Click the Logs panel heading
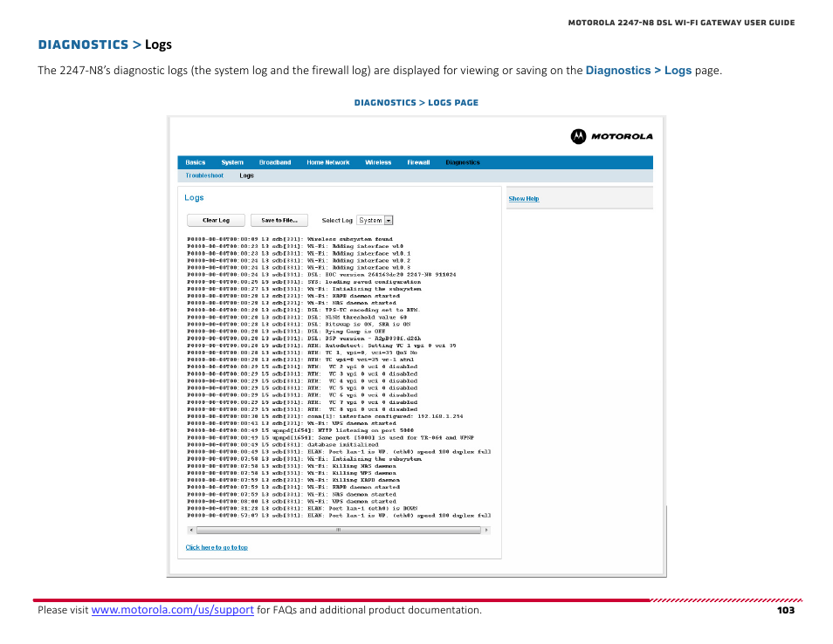Screen dimensions: 833x644 tap(194, 197)
